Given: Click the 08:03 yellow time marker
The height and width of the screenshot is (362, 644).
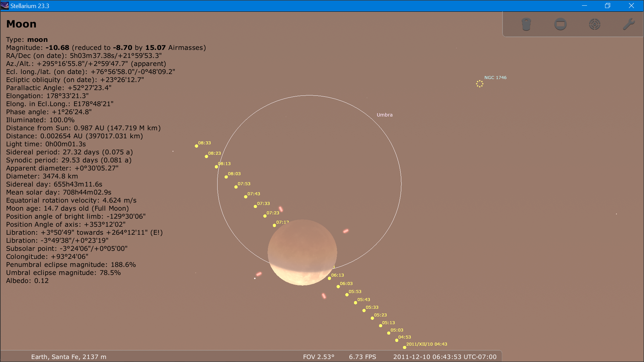Looking at the screenshot, I should [226, 177].
